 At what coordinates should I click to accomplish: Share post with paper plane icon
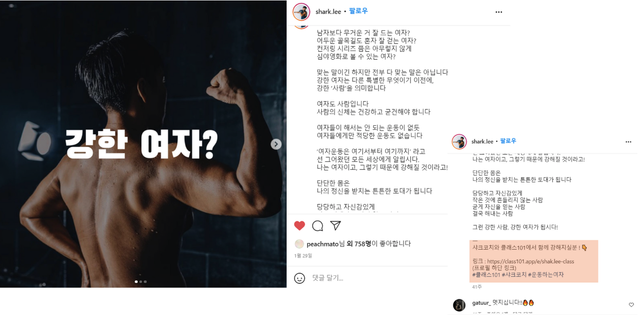tap(335, 226)
